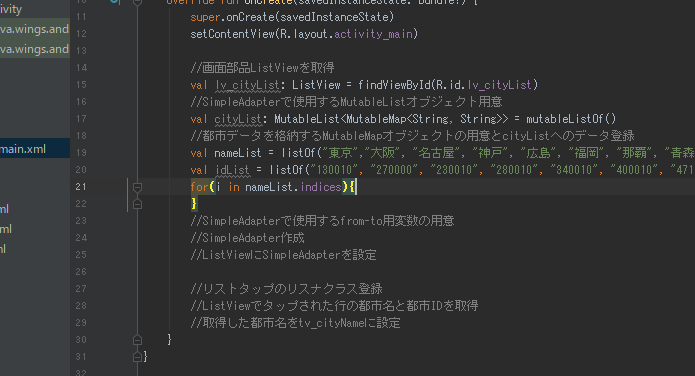Click the "福岡" string literal on line 19

pyautogui.click(x=586, y=153)
